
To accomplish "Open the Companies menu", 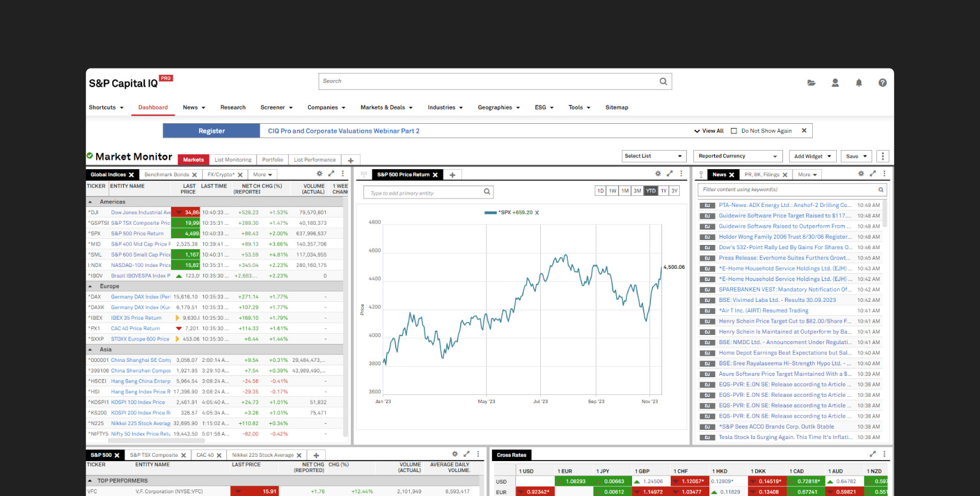I will tap(326, 108).
